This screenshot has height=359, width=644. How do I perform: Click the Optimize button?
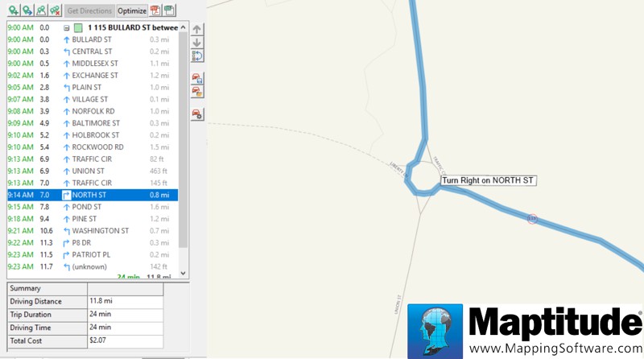click(x=132, y=10)
